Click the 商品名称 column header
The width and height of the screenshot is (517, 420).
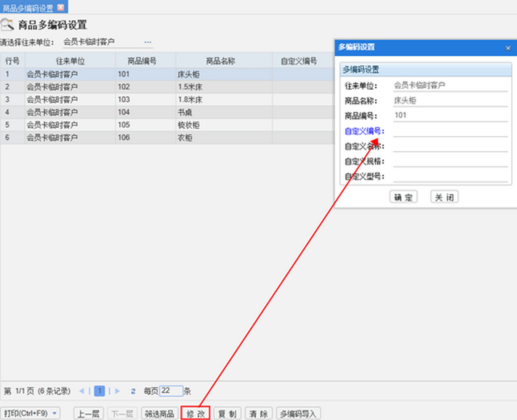click(220, 61)
